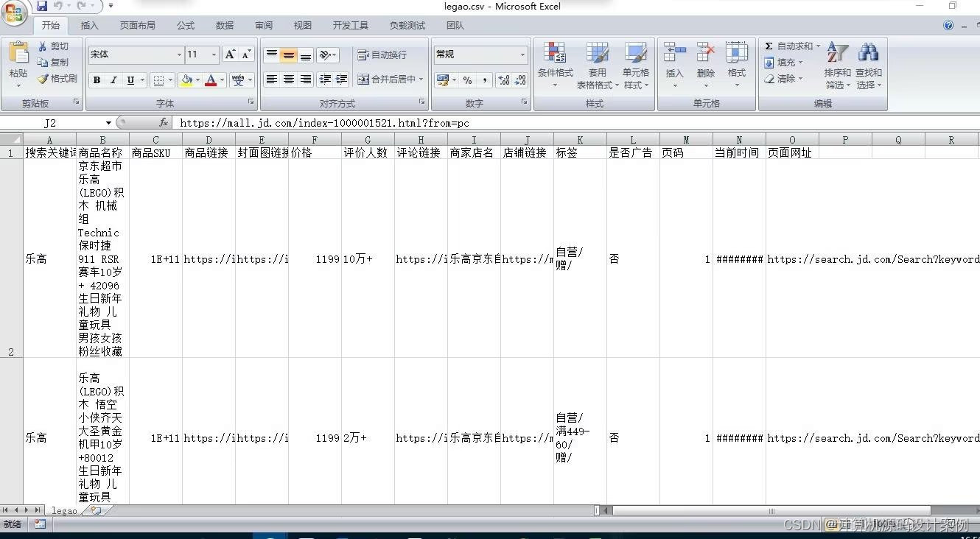Apply the fill color bucket
Screen dimensions: 980x539
[186, 80]
